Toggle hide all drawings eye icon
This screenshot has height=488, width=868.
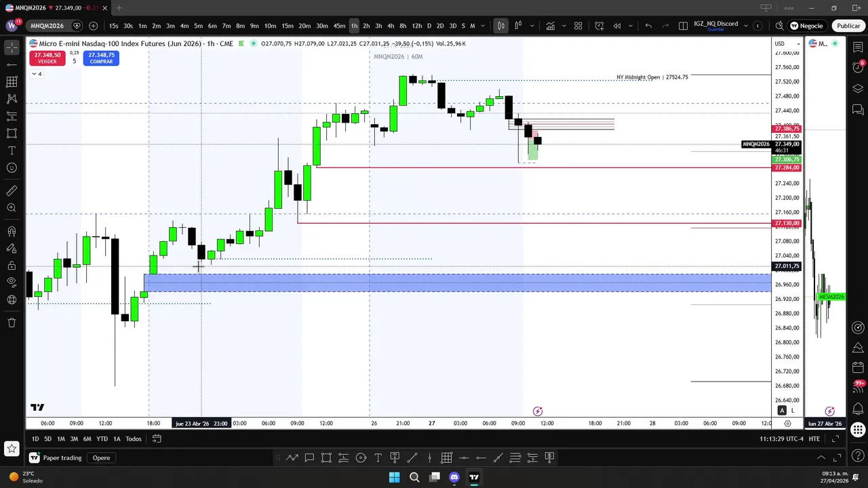pyautogui.click(x=12, y=283)
